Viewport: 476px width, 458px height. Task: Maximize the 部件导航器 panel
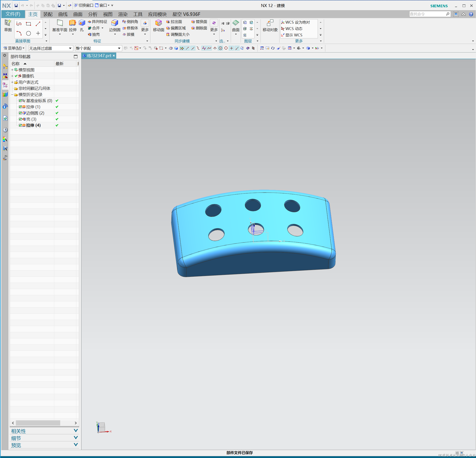75,56
